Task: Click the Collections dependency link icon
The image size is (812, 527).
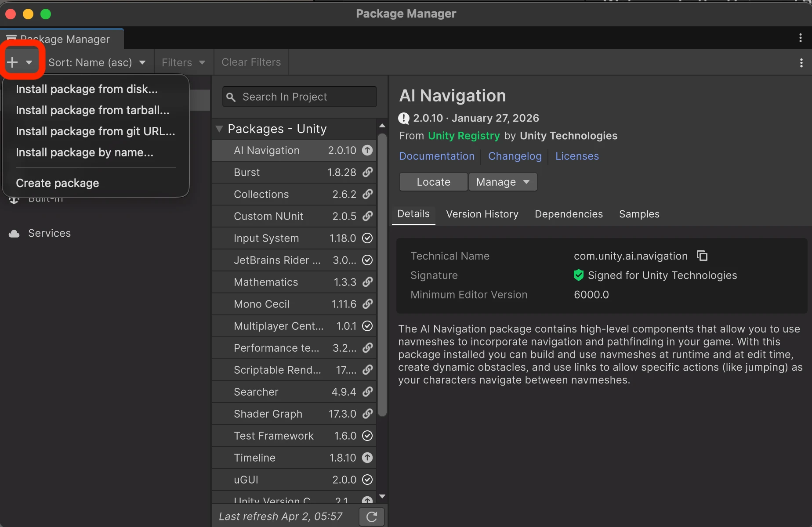Action: [x=367, y=194]
